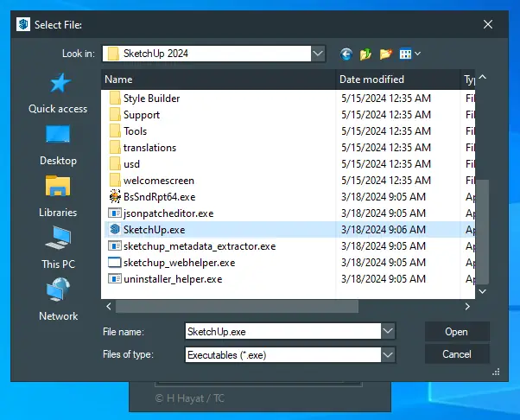520x420 pixels.
Task: Open Libraries in sidebar
Action: [58, 197]
